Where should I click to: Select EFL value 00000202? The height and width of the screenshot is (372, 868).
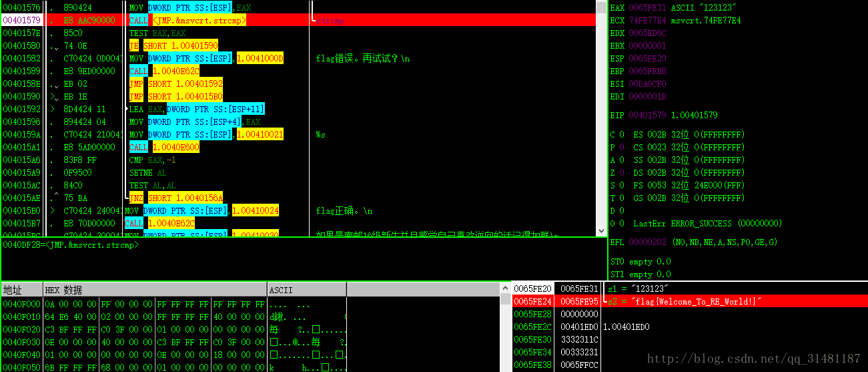[x=648, y=242]
